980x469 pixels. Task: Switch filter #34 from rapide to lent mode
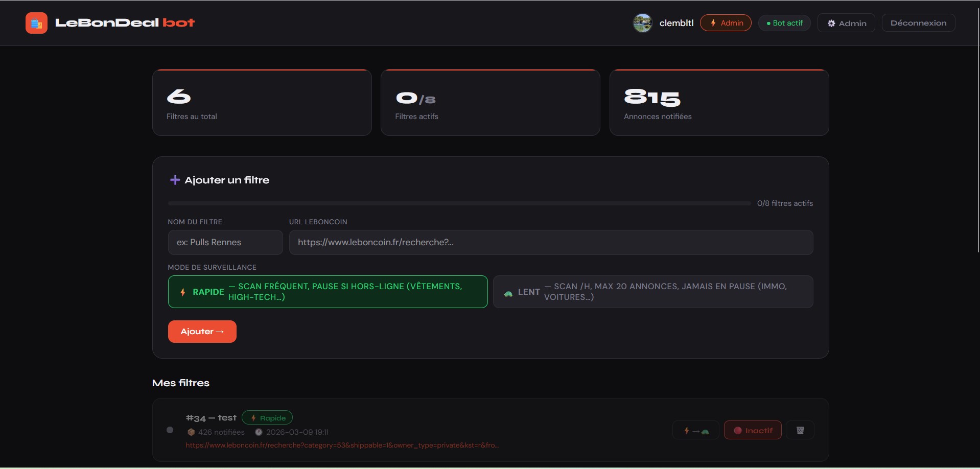pos(695,430)
